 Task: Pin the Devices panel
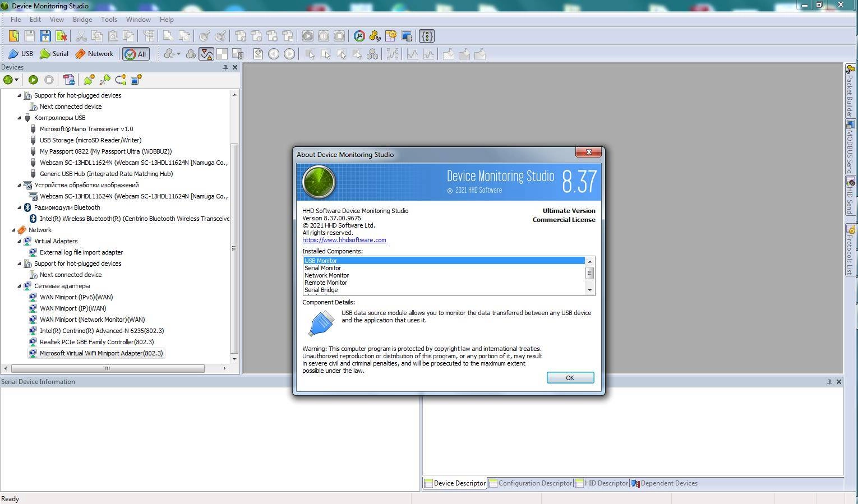[225, 67]
